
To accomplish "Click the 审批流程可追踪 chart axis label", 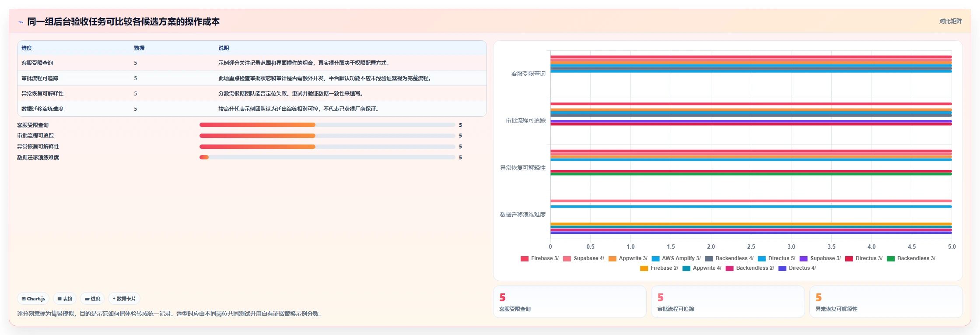I will (x=526, y=120).
